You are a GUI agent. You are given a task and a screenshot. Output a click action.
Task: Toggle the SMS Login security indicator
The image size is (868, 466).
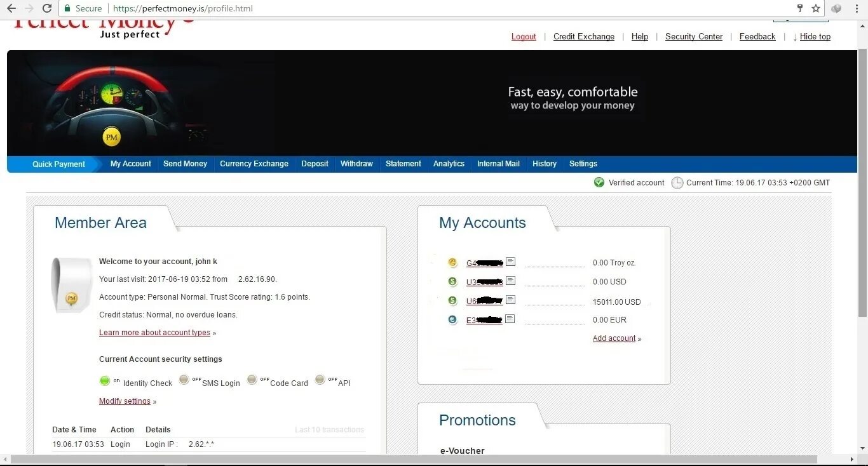click(x=184, y=380)
